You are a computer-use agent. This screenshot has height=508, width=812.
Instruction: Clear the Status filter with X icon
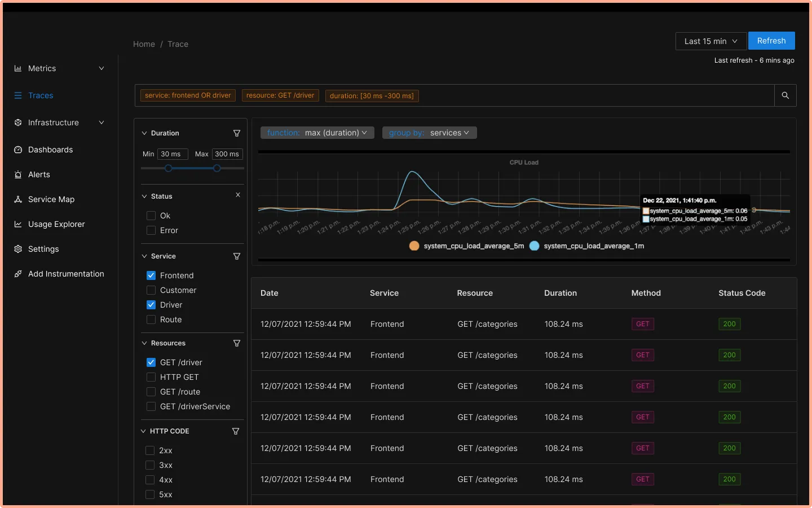tap(238, 195)
